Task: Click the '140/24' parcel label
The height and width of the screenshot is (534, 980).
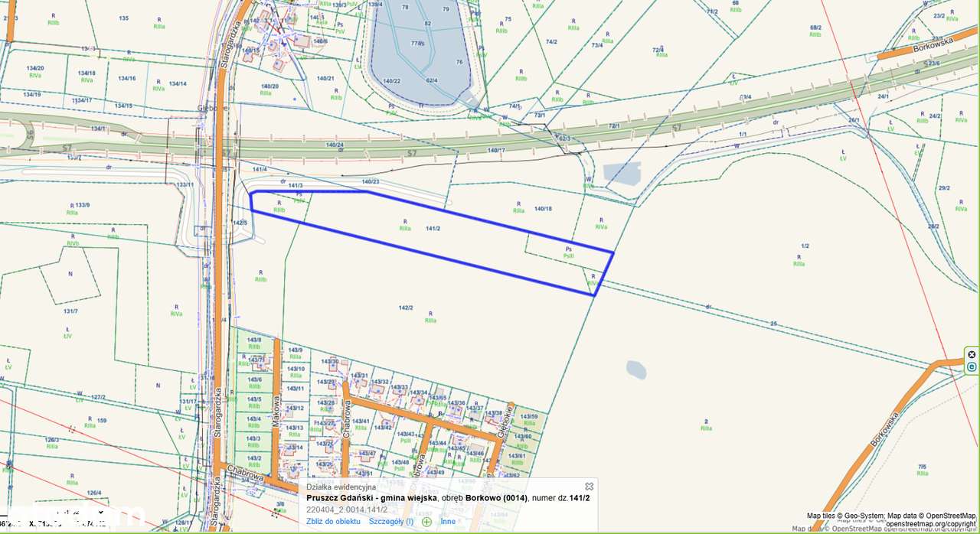Action: click(x=335, y=145)
